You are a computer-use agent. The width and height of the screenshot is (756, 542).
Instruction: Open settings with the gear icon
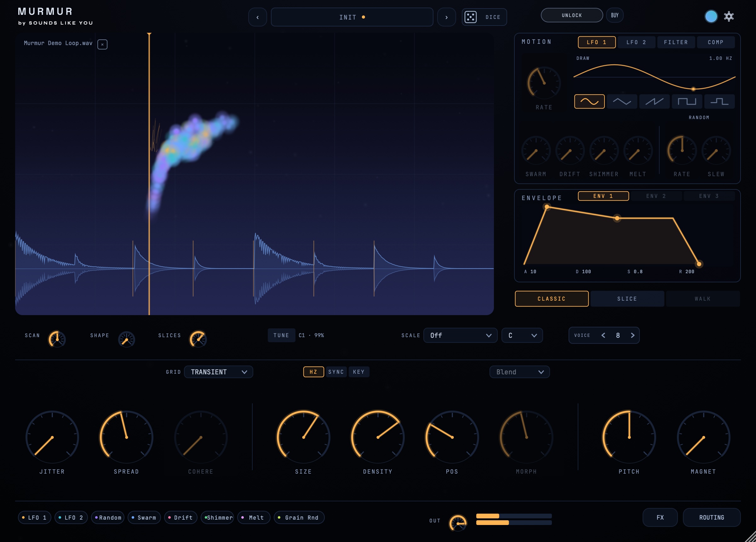click(729, 16)
